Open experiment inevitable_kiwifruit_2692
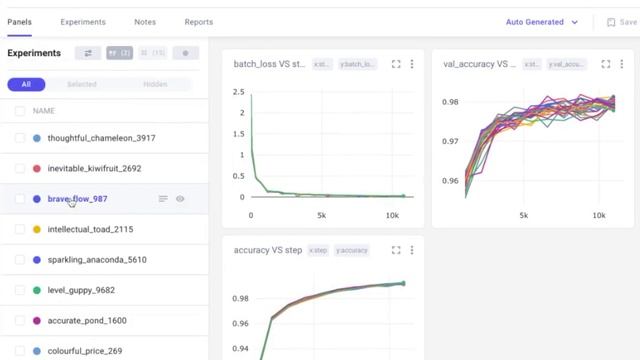Viewport: 640px width, 360px height. pos(94,168)
